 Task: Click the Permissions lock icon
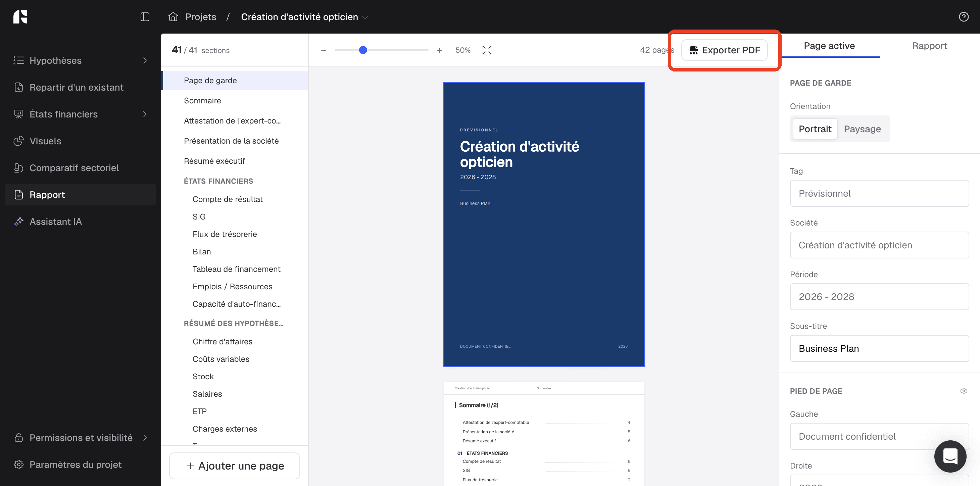pos(19,438)
